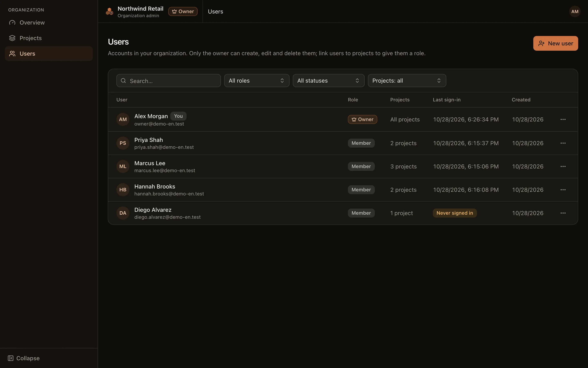Open more actions for Hannah Brooks row
The image size is (588, 368).
[x=563, y=190]
